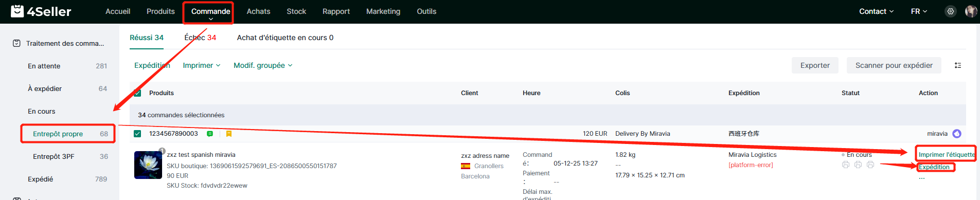Open the Achats menu
This screenshot has width=980, height=200.
tap(258, 11)
